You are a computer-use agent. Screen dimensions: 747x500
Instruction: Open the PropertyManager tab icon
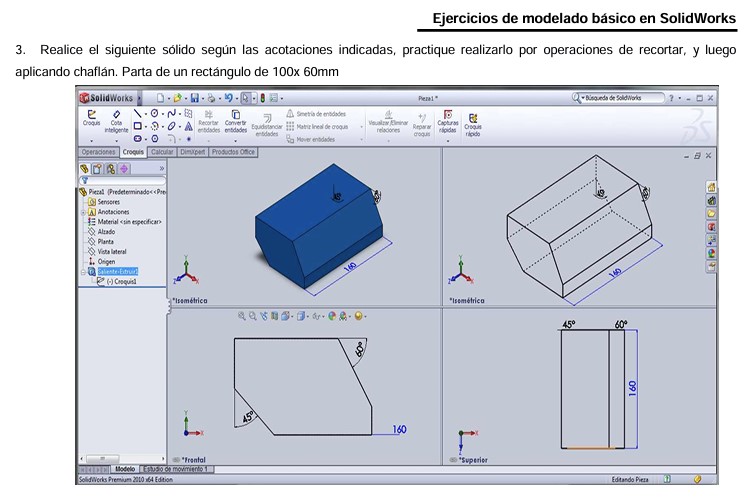97,169
